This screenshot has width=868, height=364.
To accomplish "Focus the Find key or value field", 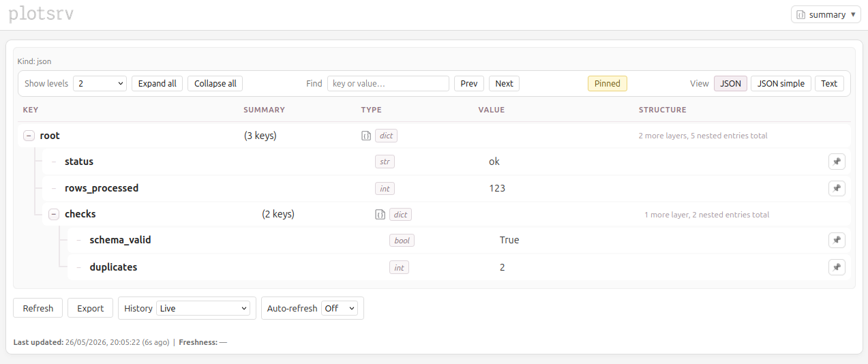I will 388,83.
